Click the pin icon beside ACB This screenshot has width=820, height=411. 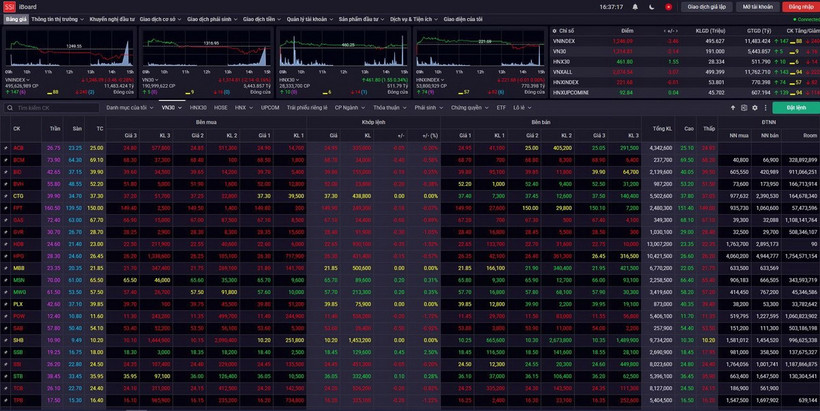(x=6, y=148)
